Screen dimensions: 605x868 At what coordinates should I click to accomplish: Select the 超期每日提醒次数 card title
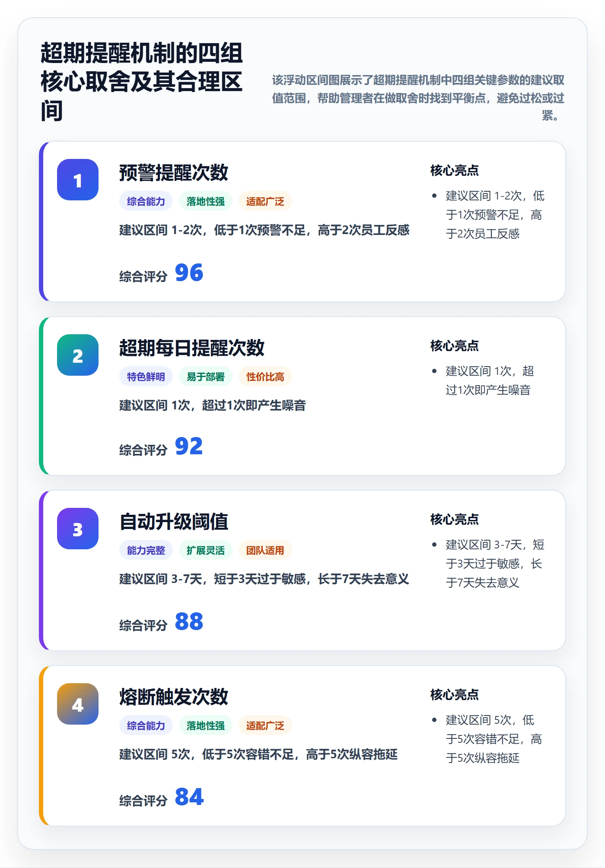tap(192, 348)
